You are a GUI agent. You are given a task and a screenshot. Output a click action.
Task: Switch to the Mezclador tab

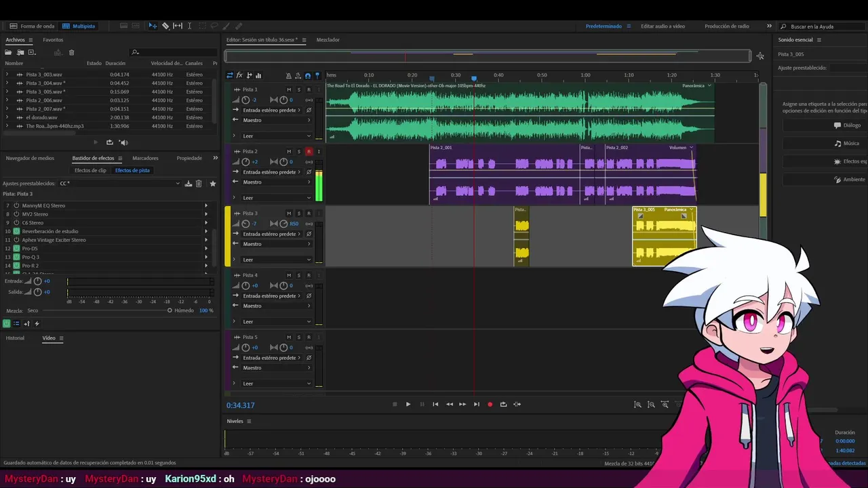[328, 40]
